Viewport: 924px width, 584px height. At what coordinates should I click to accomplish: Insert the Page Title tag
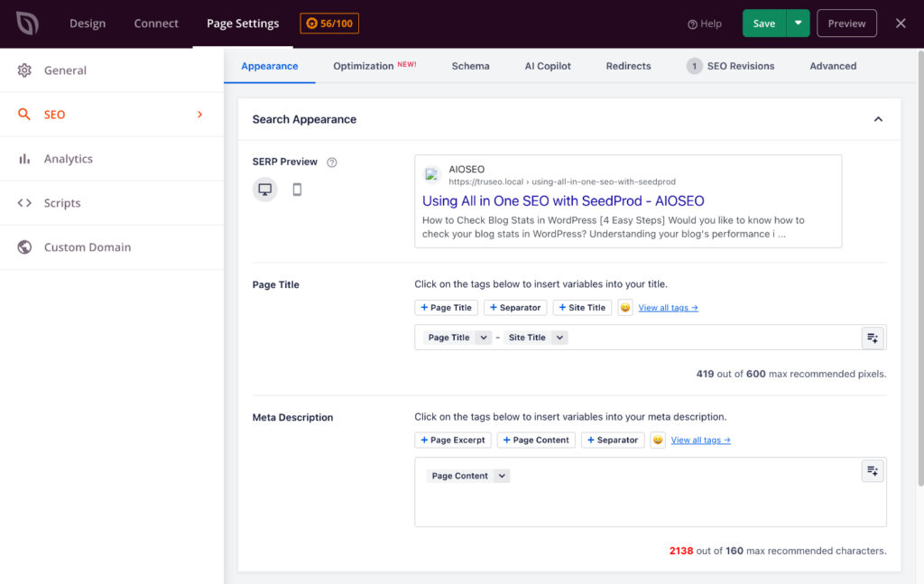pos(446,308)
